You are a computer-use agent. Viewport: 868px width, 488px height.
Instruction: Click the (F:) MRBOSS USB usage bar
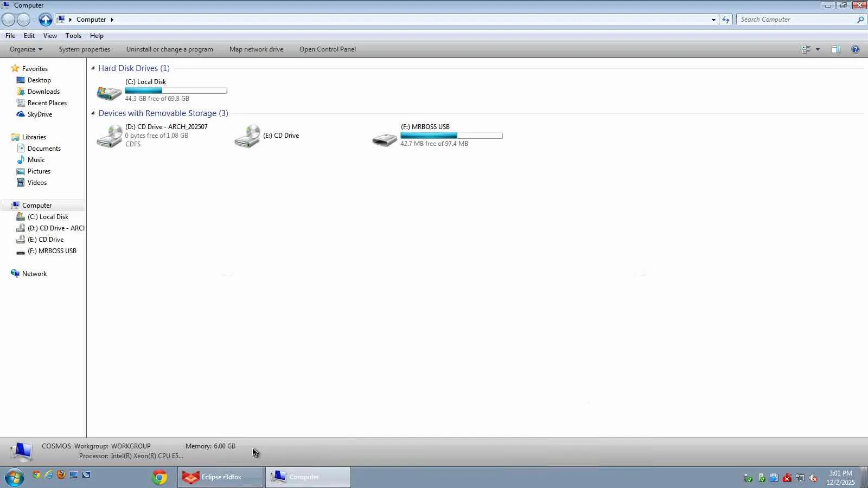pos(451,136)
